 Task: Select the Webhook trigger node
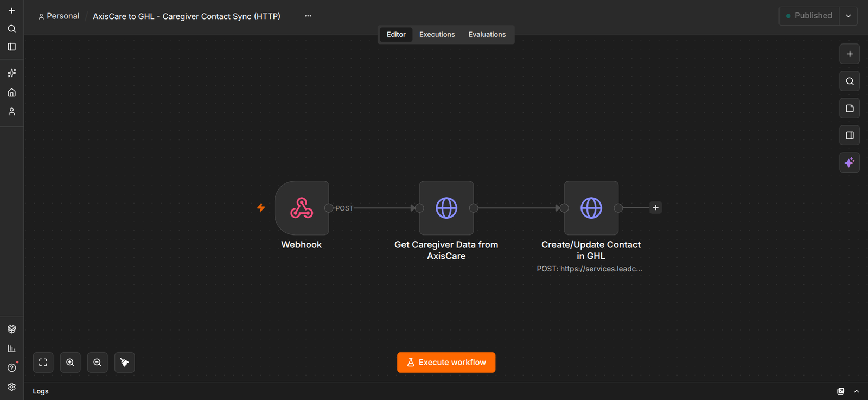click(x=302, y=208)
